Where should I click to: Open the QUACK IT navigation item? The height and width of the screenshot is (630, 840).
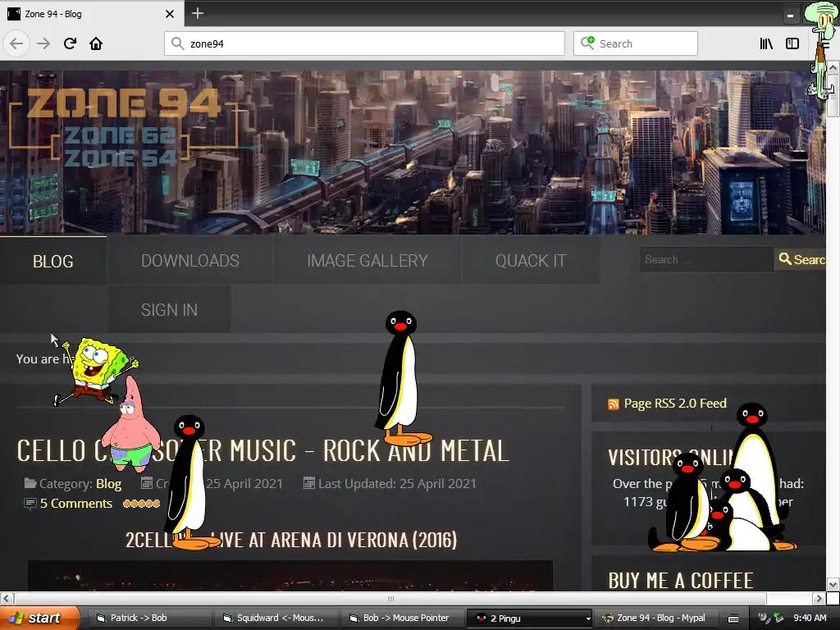click(x=531, y=260)
